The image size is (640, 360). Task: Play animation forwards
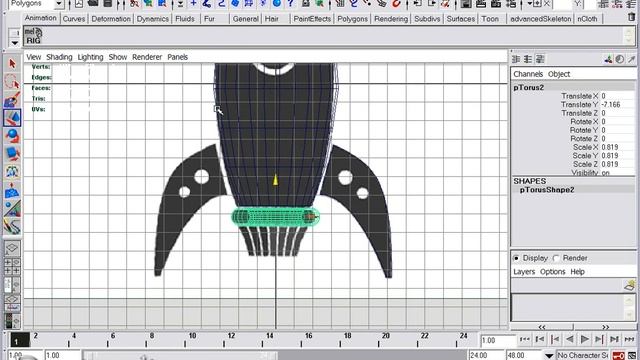click(x=584, y=339)
